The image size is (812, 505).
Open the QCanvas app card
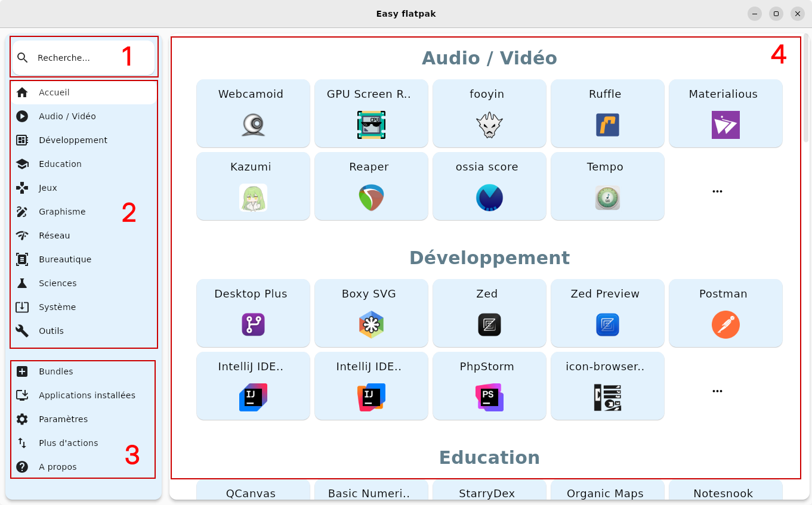253,490
